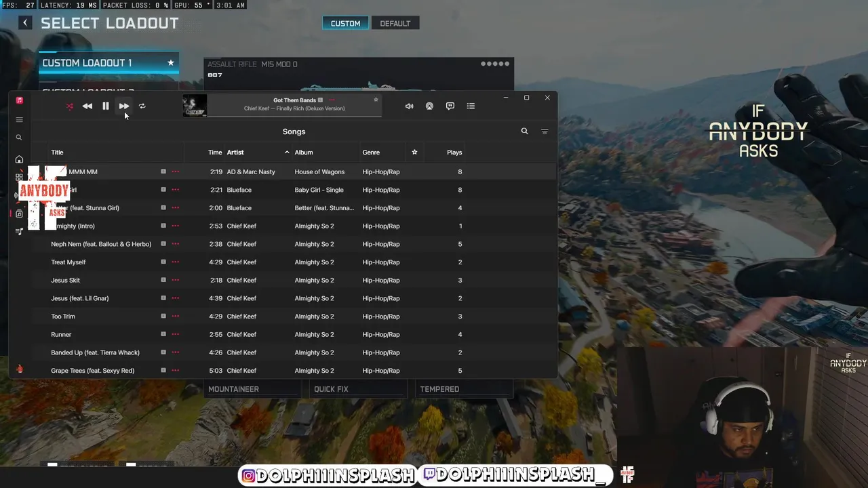
Task: Open more options for Jesus Skit
Action: [176, 280]
